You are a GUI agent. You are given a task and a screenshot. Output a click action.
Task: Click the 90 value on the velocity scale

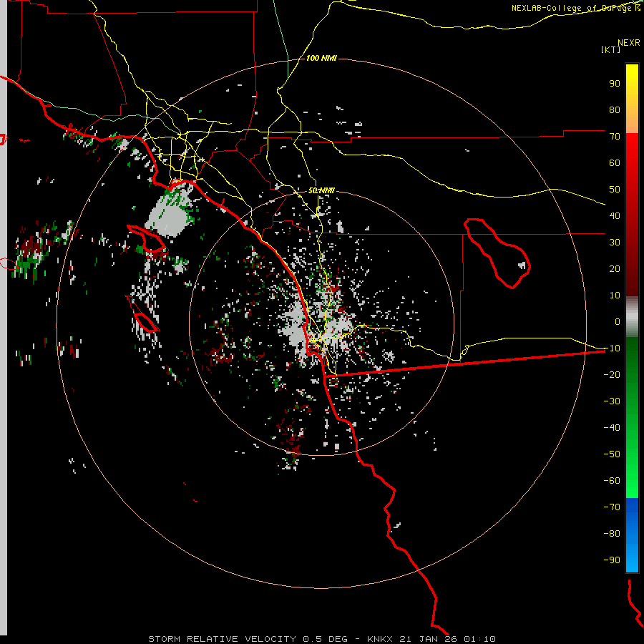[615, 84]
